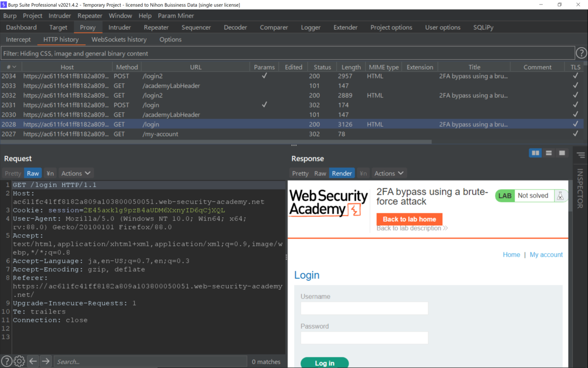Click the Password input field
Screen dimensions: 588x368
(x=365, y=338)
